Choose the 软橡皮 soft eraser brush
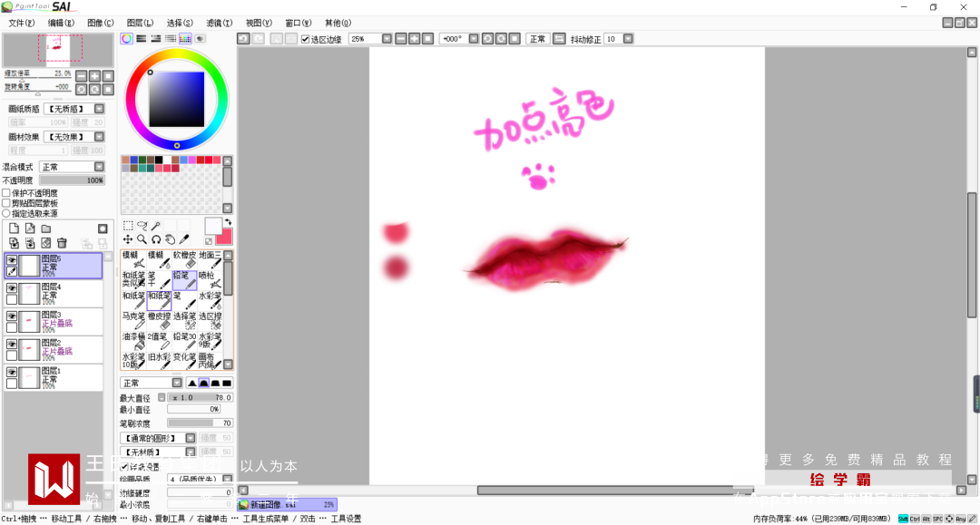Screen dimensions: 980x525 [184, 259]
